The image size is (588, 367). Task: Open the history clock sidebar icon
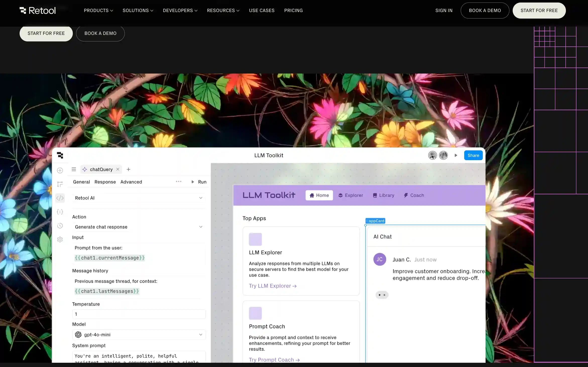(x=60, y=226)
